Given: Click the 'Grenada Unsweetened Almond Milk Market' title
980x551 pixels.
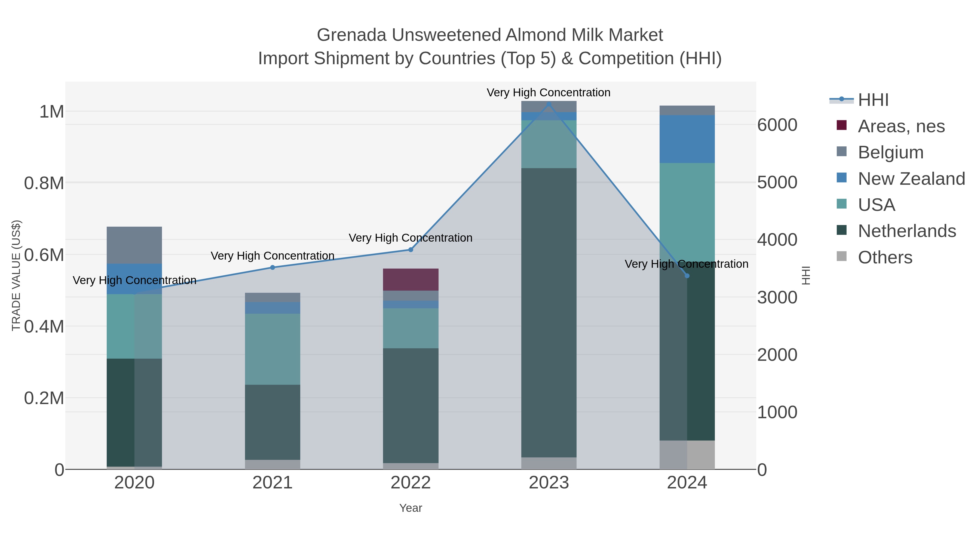Looking at the screenshot, I should coord(490,35).
